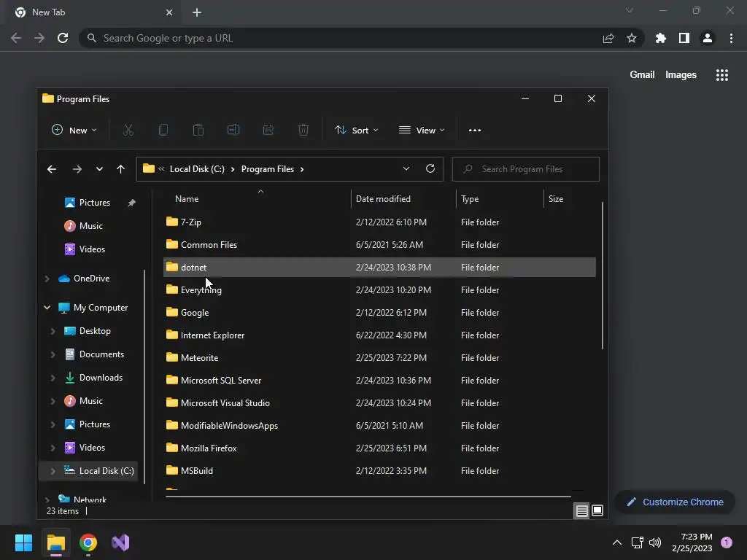This screenshot has height=560, width=747.
Task: Open Windows Start menu
Action: tap(23, 542)
